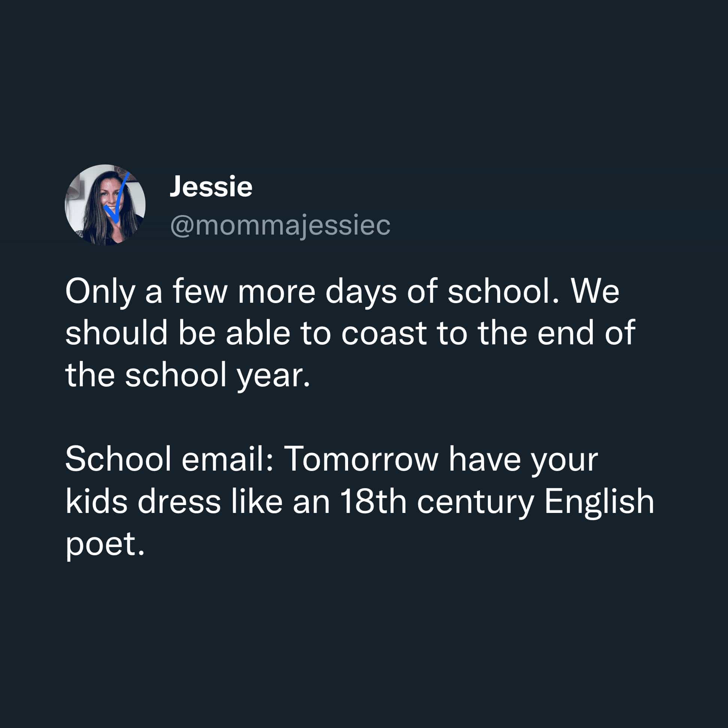728x728 pixels.
Task: Click the word "English" in the tweet
Action: [599, 502]
